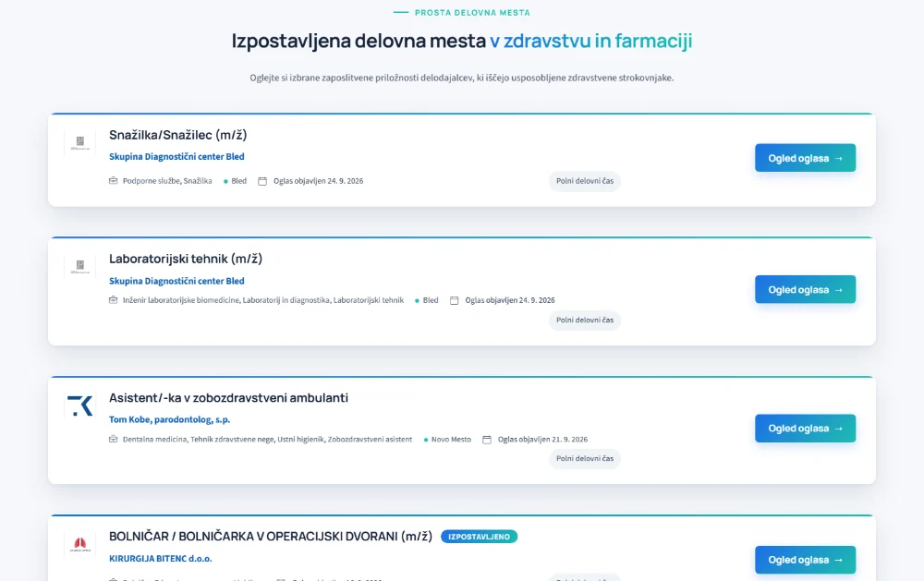Click the PROSTA DELOVNA MESTA label
924x581 pixels.
point(472,12)
